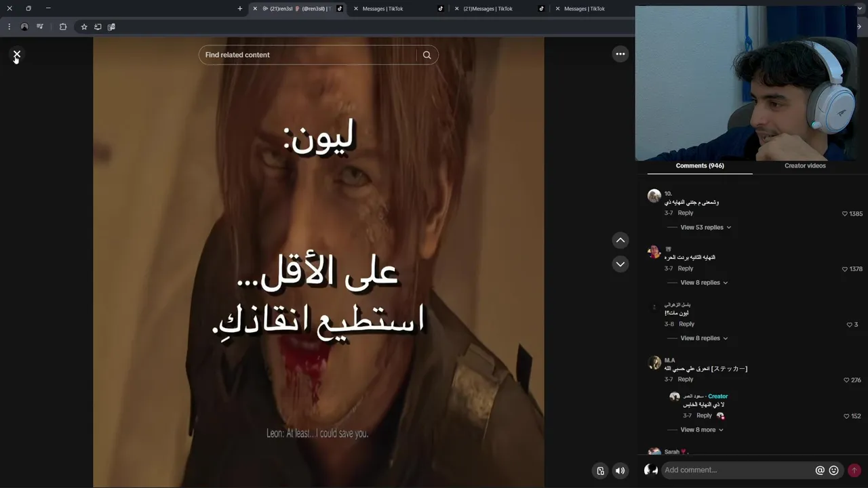Go to previous video with up arrow
The width and height of the screenshot is (868, 488).
(620, 240)
